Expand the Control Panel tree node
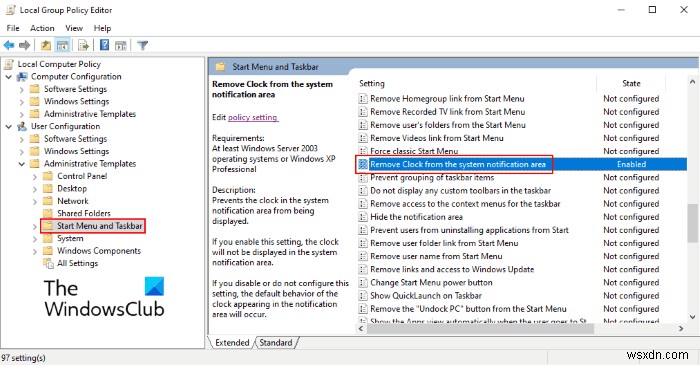The width and height of the screenshot is (700, 365). [x=35, y=177]
